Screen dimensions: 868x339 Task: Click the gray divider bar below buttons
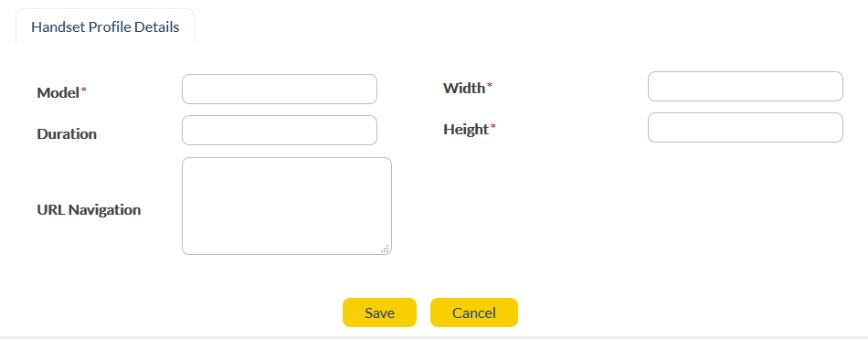(434, 337)
